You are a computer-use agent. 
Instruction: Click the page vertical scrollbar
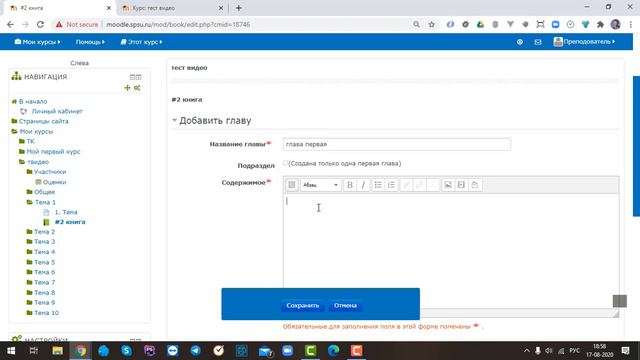pos(636,146)
